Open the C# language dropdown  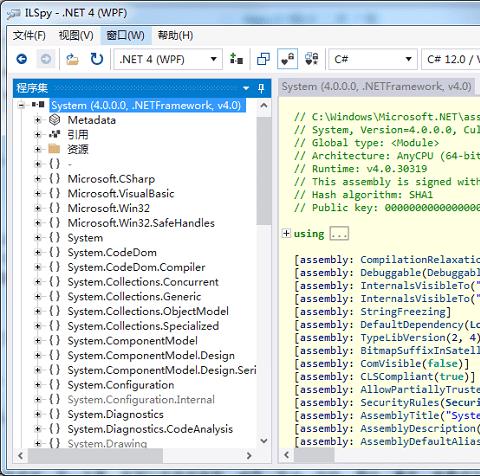tap(373, 59)
